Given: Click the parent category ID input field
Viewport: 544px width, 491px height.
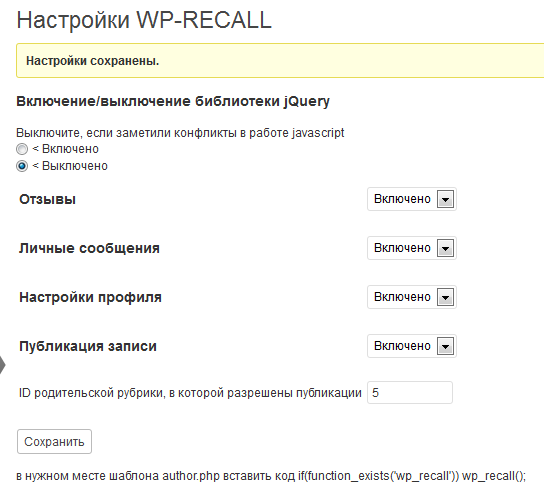Looking at the screenshot, I should point(410,393).
